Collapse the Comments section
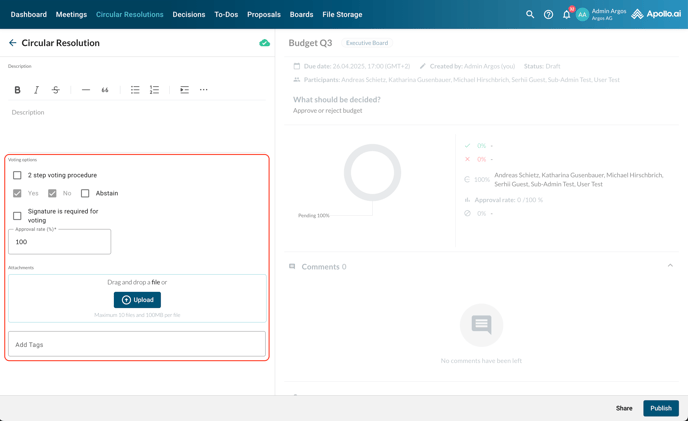The image size is (688, 421). (x=670, y=266)
